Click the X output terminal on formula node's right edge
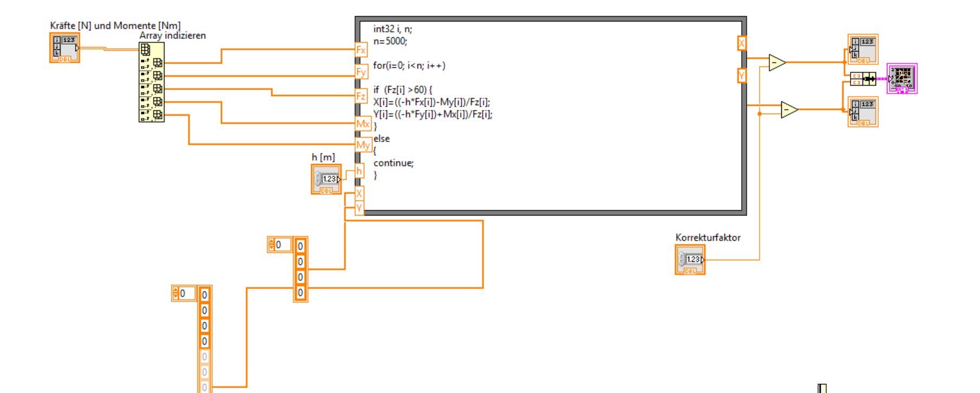The height and width of the screenshot is (393, 980). [x=742, y=43]
